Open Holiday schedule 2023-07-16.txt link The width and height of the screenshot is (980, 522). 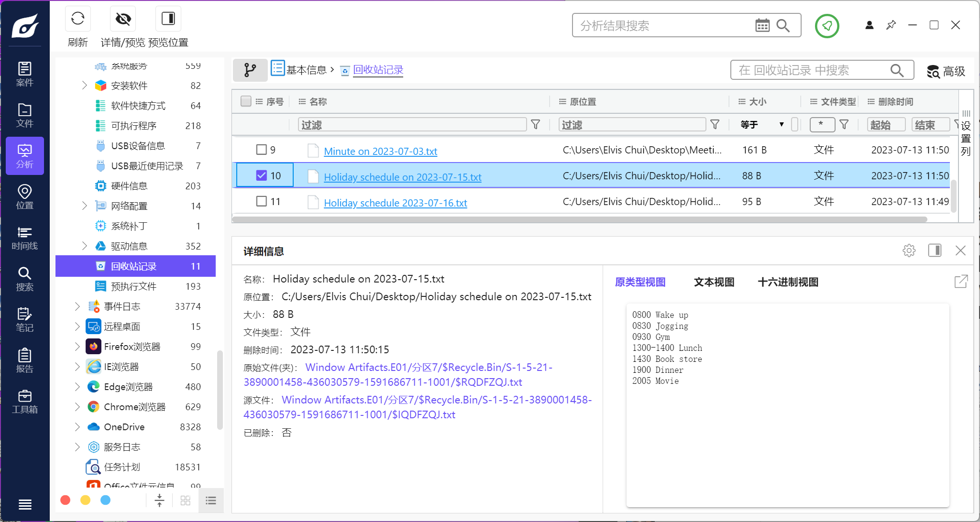tap(395, 203)
